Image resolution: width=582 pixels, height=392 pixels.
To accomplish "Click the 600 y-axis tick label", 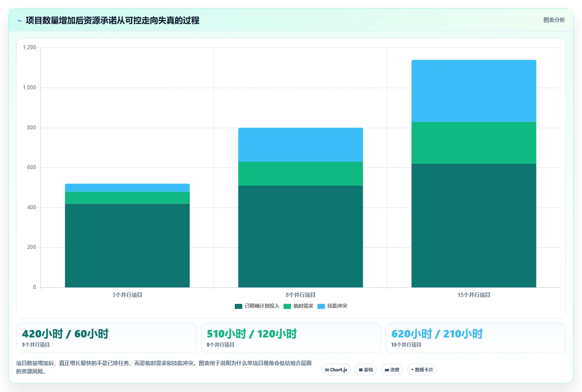I will tap(31, 167).
